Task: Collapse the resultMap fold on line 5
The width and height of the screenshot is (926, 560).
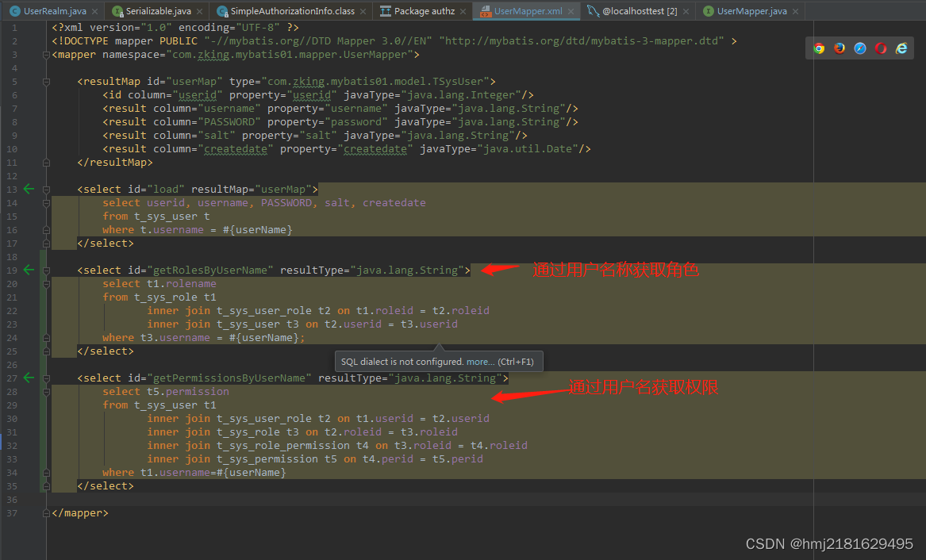Action: click(x=46, y=82)
